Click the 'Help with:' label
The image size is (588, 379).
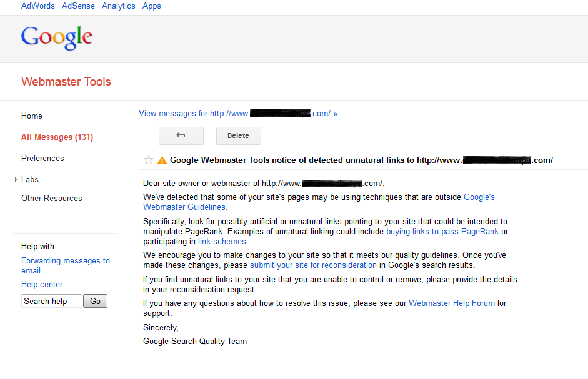tap(39, 246)
